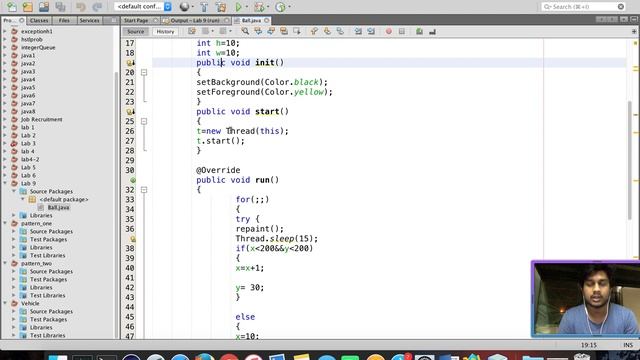The height and width of the screenshot is (360, 640).
Task: Click the Next Bookmark icon
Action: (327, 31)
